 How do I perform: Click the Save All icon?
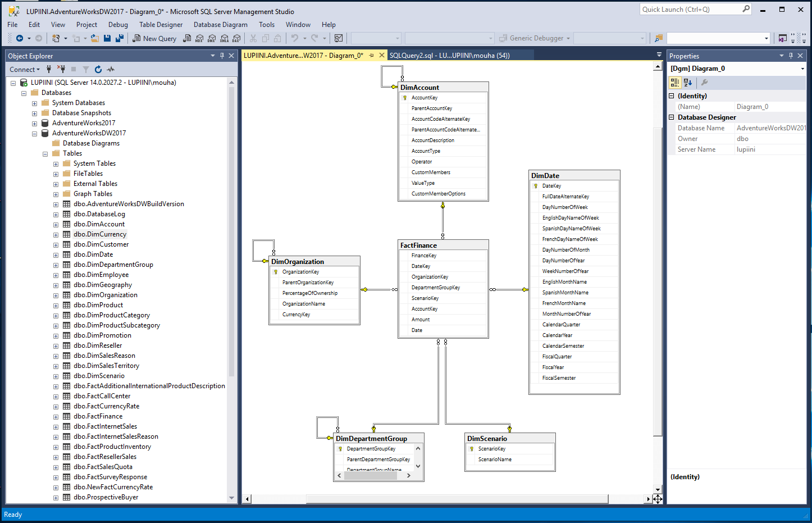[119, 38]
